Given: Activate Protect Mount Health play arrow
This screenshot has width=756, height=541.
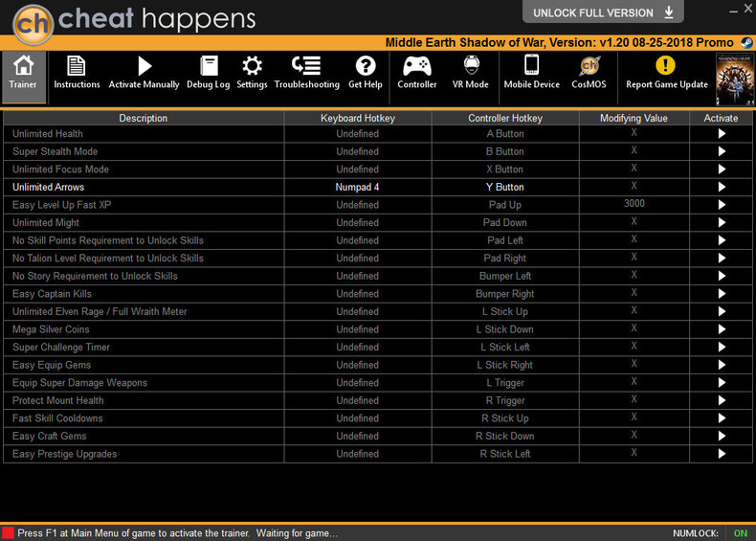Looking at the screenshot, I should [722, 400].
